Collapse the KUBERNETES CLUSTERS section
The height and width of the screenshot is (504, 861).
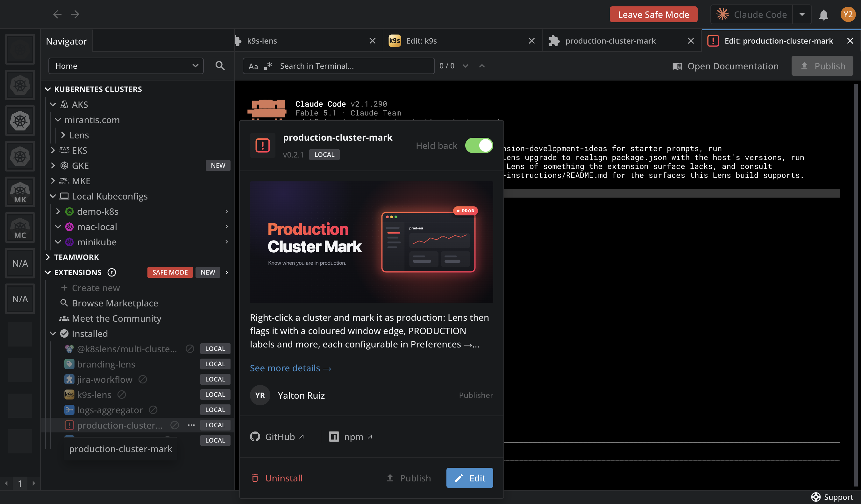pos(48,89)
